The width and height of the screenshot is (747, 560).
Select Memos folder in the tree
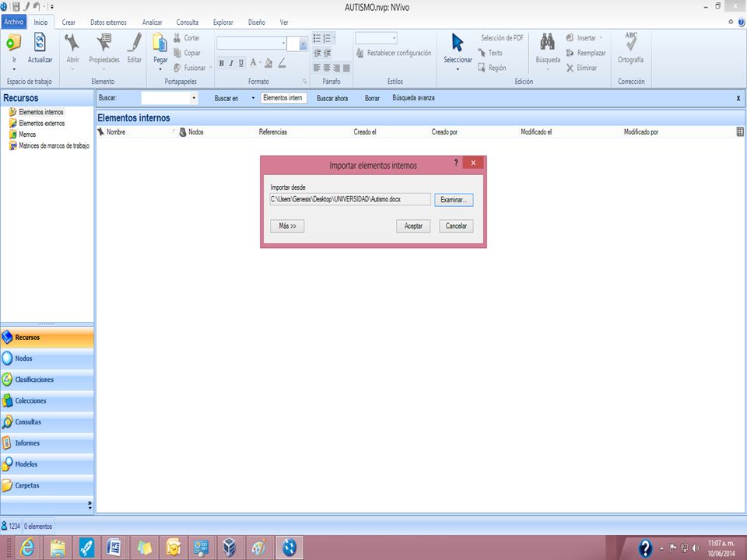click(27, 135)
